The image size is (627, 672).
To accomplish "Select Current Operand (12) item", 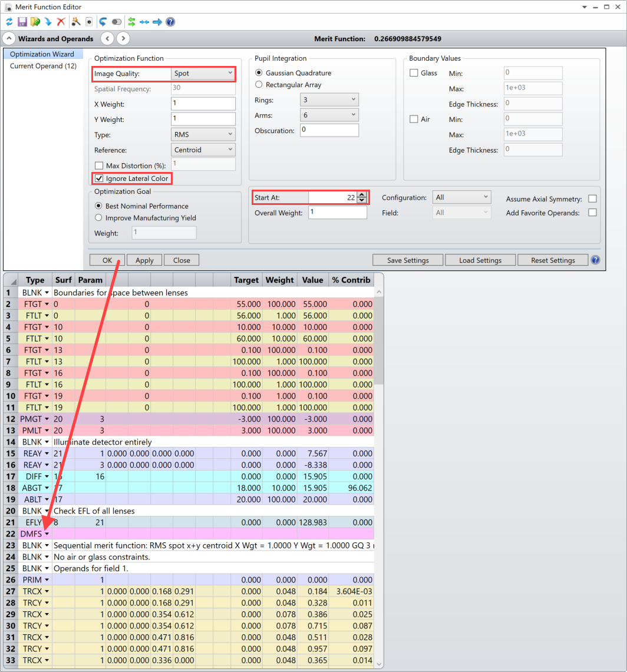I will [44, 66].
